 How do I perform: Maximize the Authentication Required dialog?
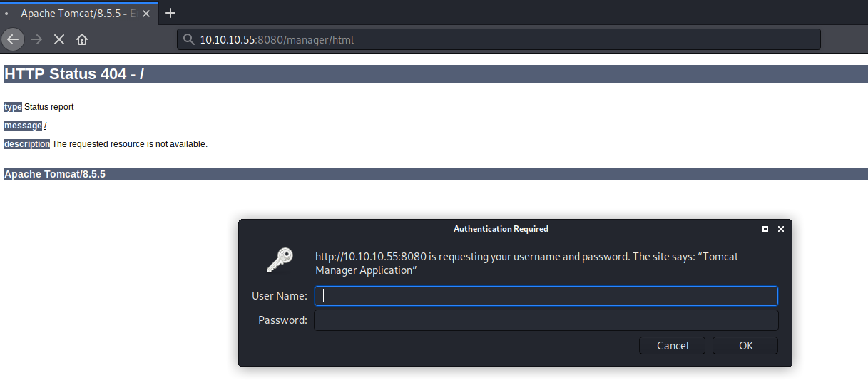765,229
